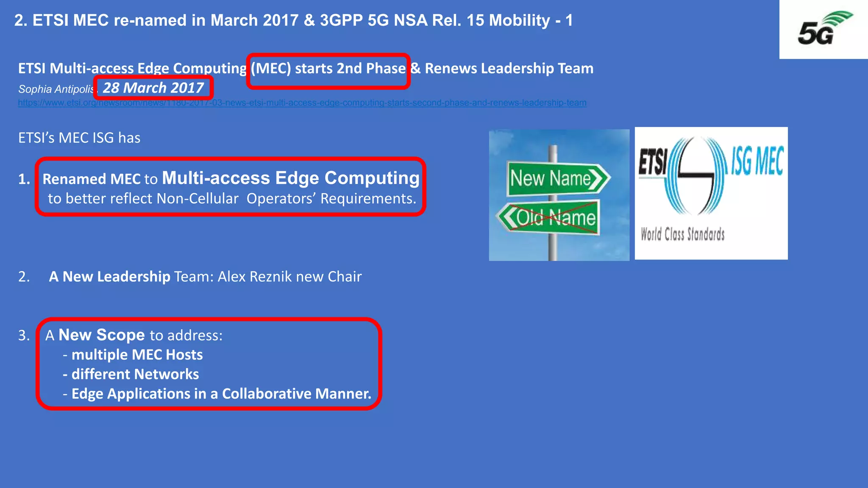
Task: Click the '- multiple MEC Hosts' bullet
Action: (x=133, y=355)
